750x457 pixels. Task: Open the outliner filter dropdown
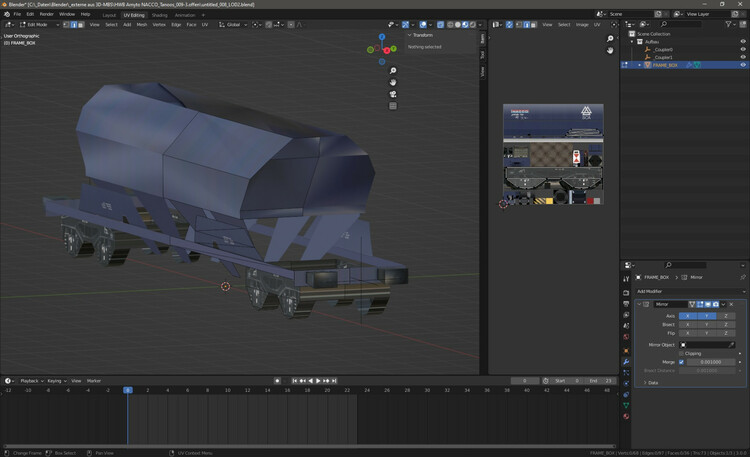(730, 24)
